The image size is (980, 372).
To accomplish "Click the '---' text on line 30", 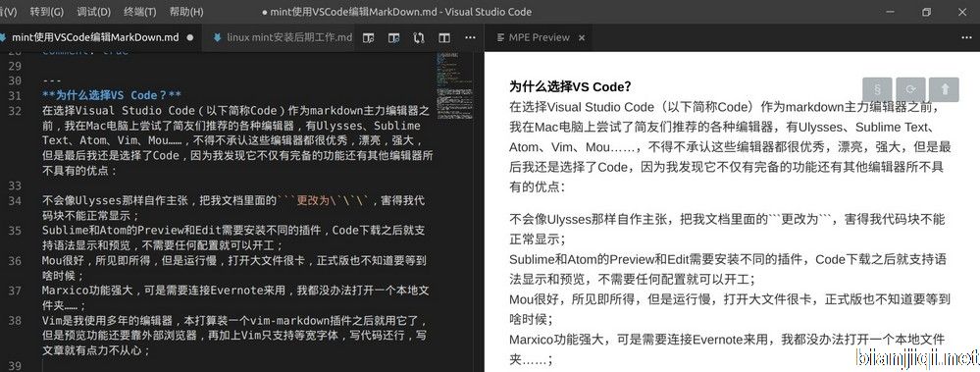I will click(x=52, y=80).
